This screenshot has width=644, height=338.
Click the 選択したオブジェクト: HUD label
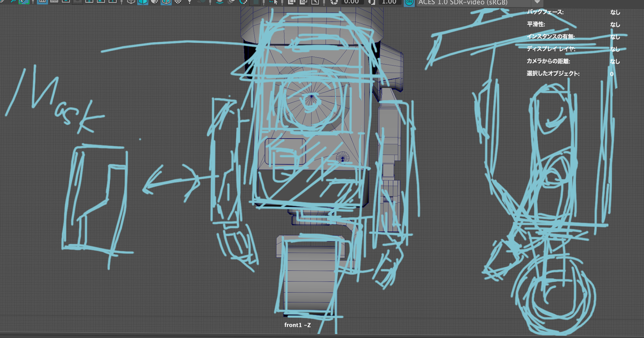[x=553, y=73]
